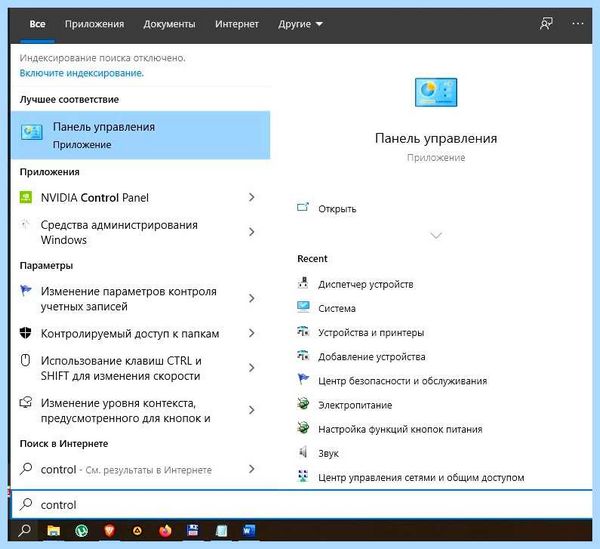Click the Devices and Printers icon
Image resolution: width=600 pixels, height=549 pixels.
click(303, 331)
